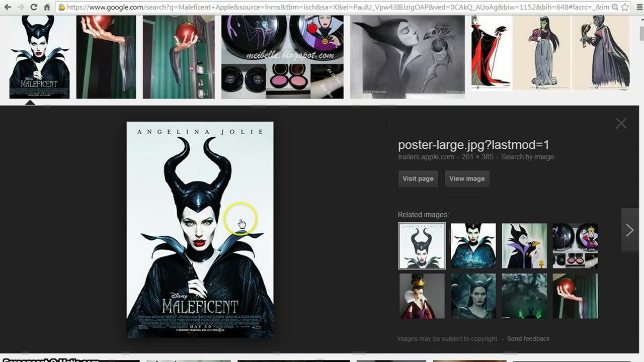
Task: Go back with browser back arrow
Action: pos(8,7)
